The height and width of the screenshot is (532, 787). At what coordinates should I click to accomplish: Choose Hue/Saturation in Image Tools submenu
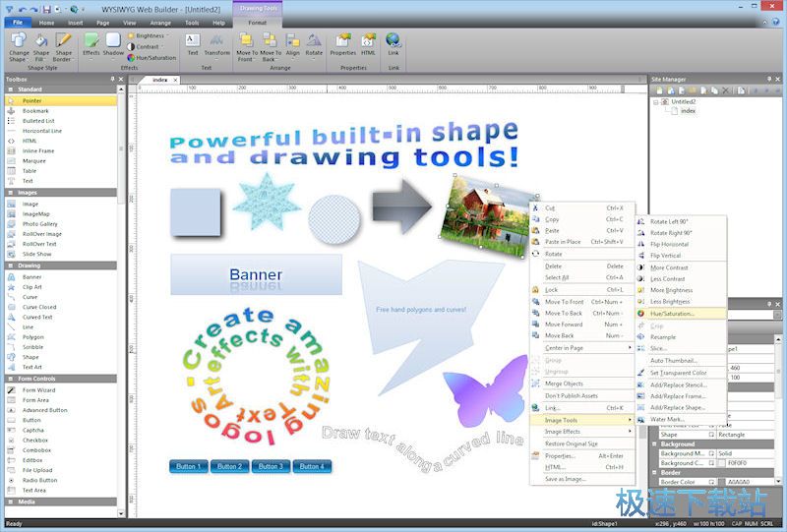click(681, 314)
